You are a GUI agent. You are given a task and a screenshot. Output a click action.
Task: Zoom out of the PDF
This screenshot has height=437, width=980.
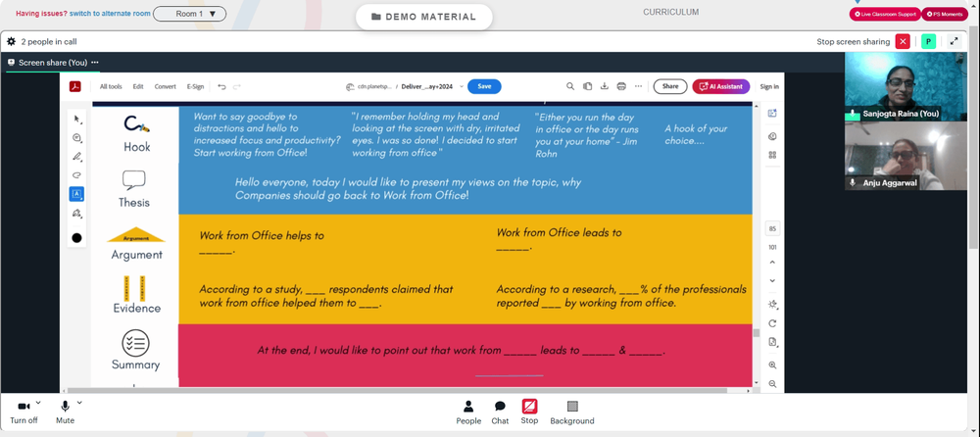[772, 384]
